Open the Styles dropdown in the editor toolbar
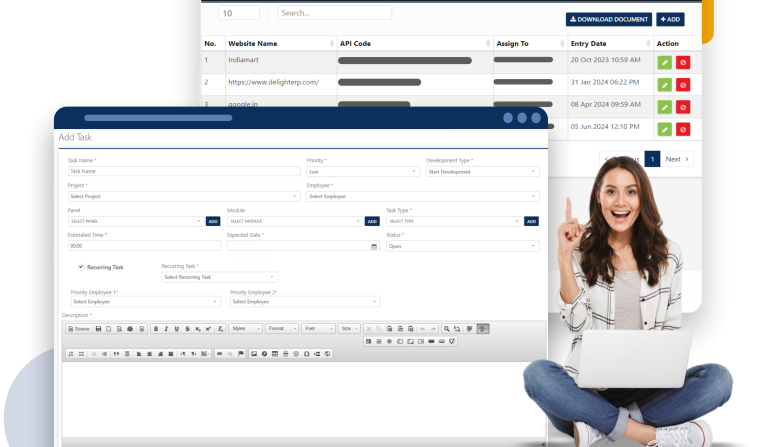Viewport: 770px width, 447px height. pos(246,329)
